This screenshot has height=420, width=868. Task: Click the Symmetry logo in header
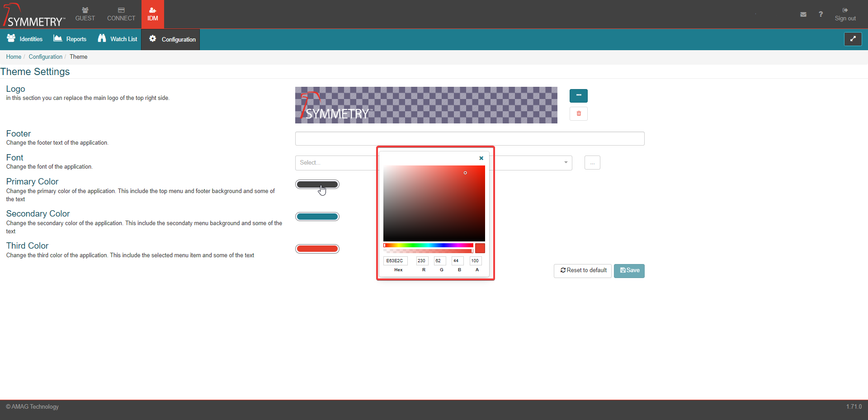coord(34,15)
